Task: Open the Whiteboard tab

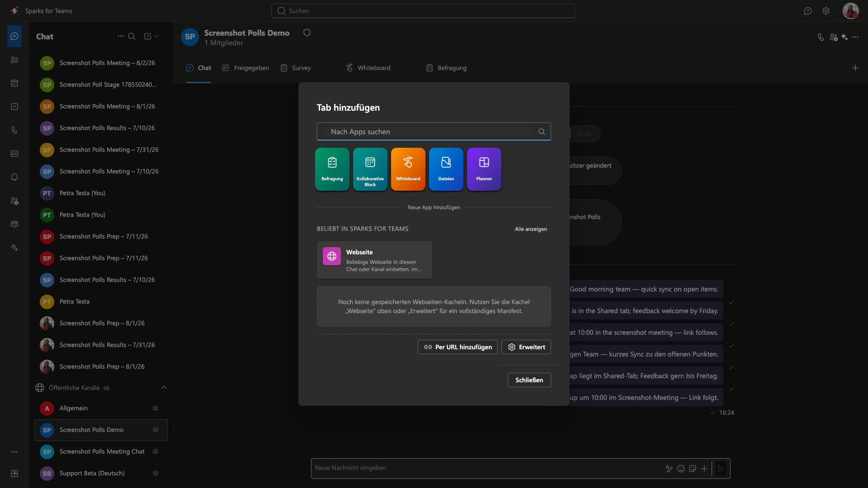Action: tap(368, 68)
